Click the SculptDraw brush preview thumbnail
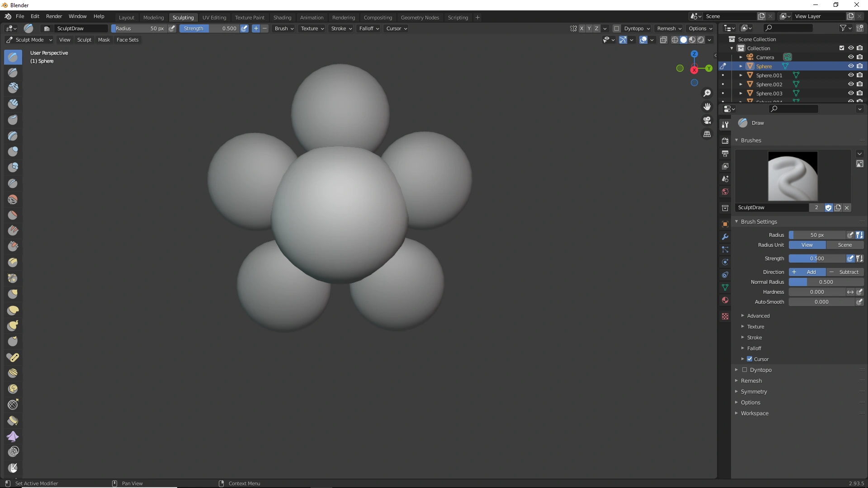The height and width of the screenshot is (488, 868). pyautogui.click(x=793, y=176)
